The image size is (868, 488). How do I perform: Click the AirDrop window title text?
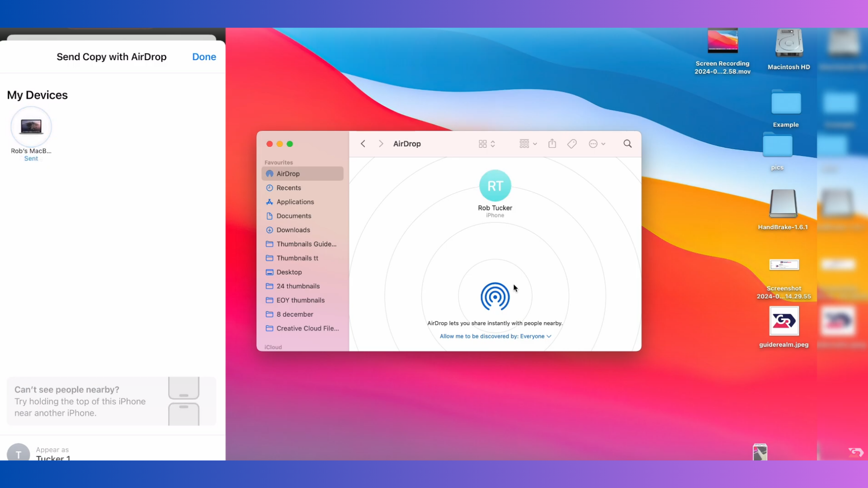pos(407,144)
